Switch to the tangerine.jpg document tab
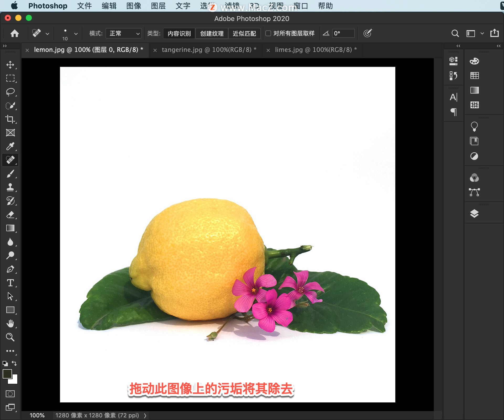 pos(208,50)
